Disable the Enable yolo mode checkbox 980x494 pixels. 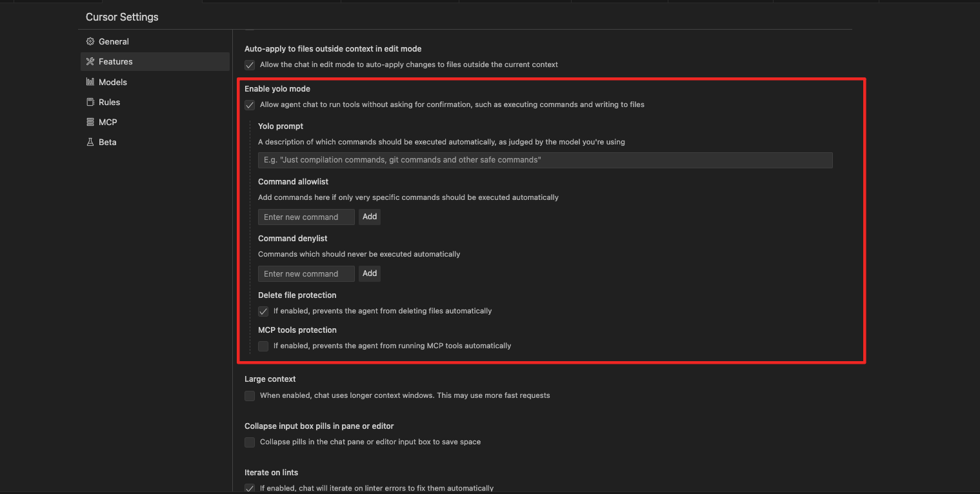coord(250,105)
